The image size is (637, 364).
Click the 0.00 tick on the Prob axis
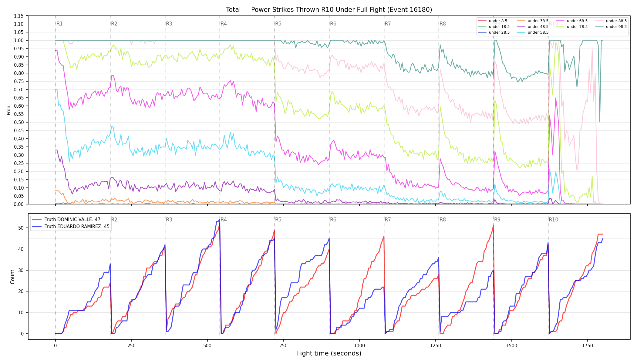point(19,204)
